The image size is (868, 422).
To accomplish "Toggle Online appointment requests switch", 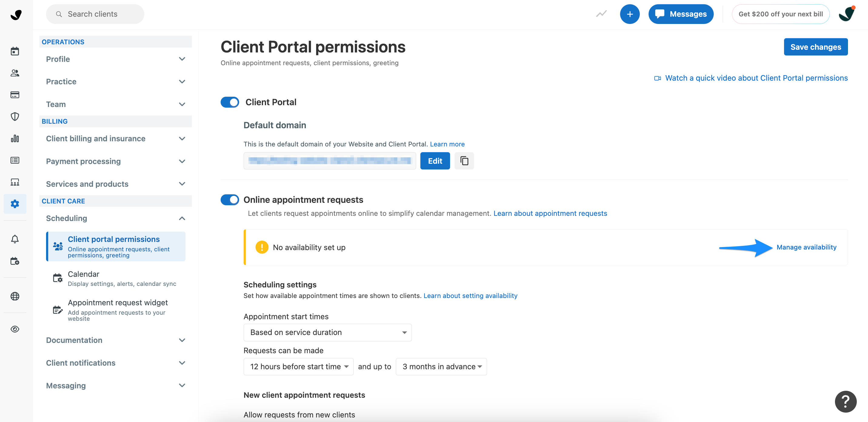I will (230, 199).
